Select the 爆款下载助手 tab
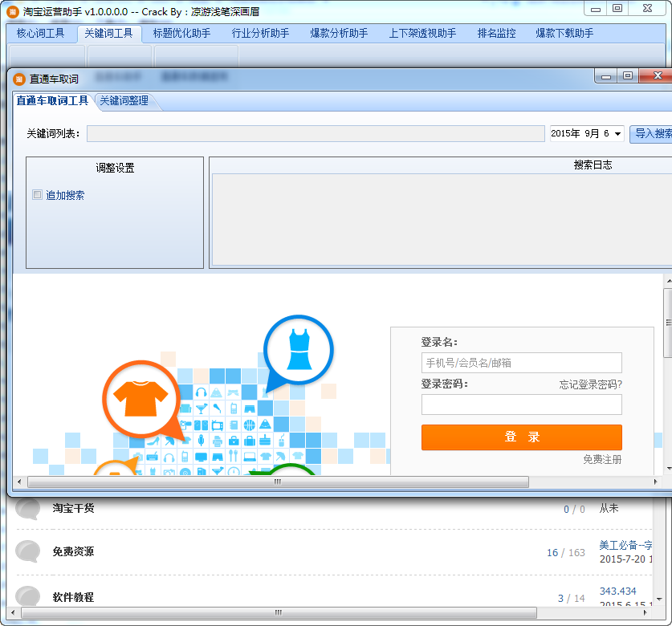Viewport: 672px width, 626px height. [564, 33]
